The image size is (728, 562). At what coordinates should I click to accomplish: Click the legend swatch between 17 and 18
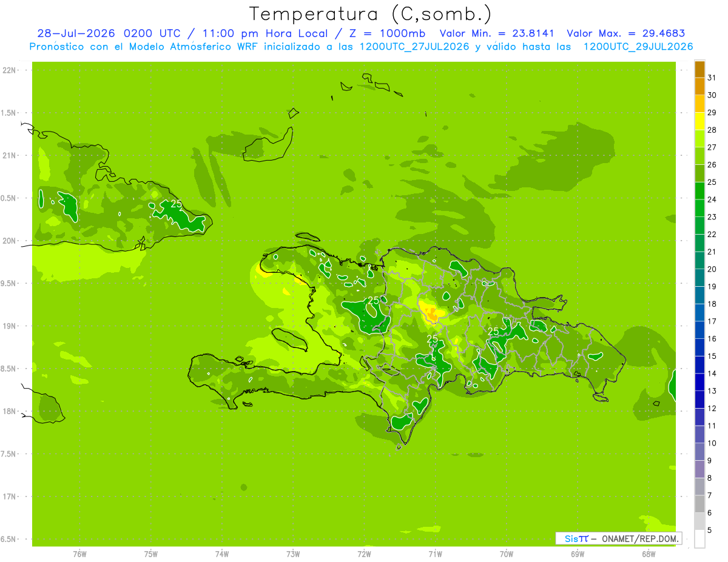point(699,313)
